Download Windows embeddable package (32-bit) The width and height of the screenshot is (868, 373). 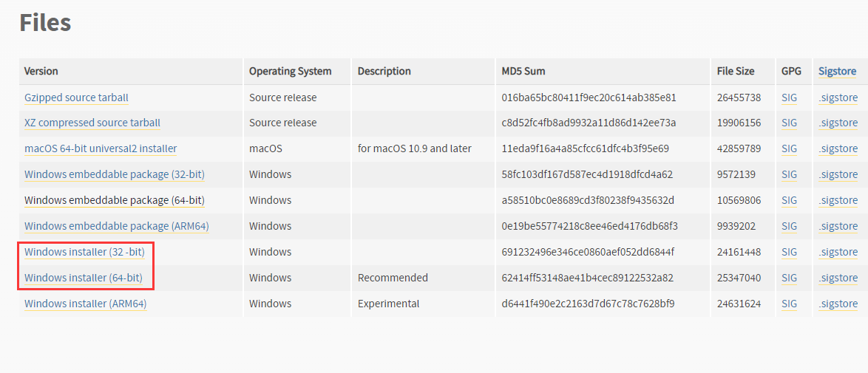click(115, 174)
